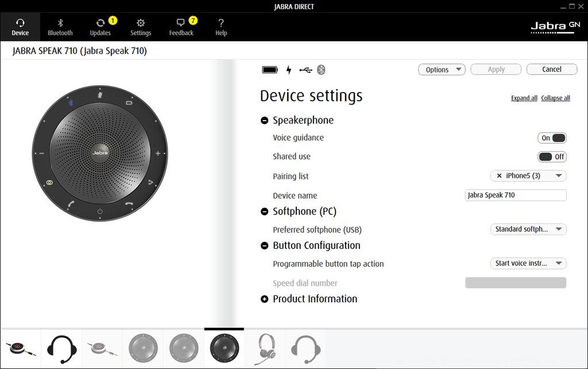Click the microphone mute icon on speaker image
This screenshot has height=369, width=588.
tap(100, 95)
